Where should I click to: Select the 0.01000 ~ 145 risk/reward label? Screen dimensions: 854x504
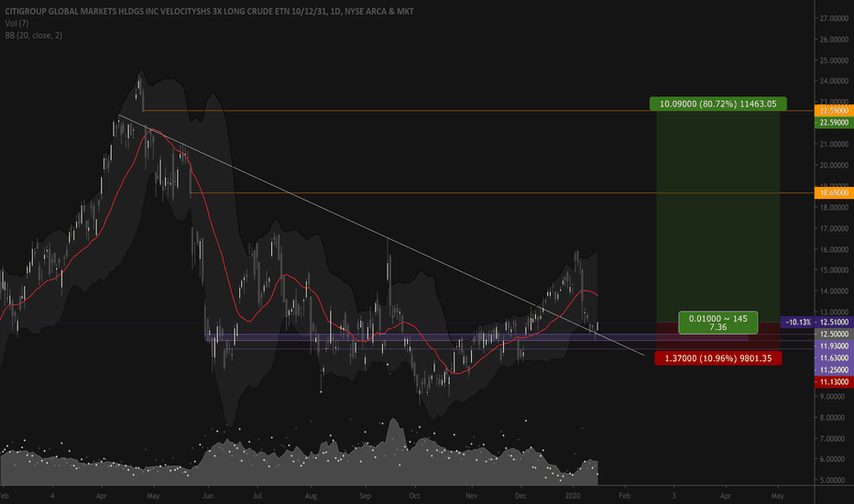[x=717, y=323]
